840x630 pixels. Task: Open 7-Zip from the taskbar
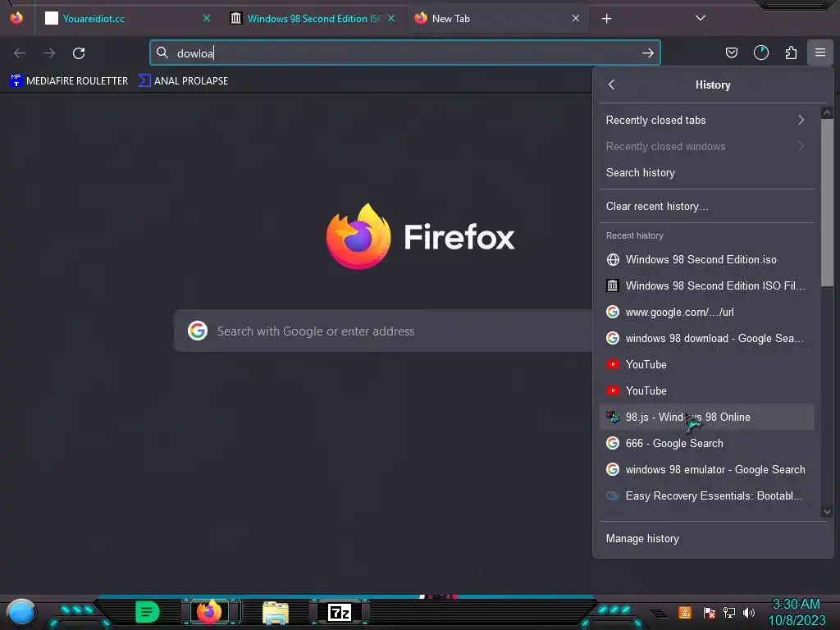(x=339, y=612)
